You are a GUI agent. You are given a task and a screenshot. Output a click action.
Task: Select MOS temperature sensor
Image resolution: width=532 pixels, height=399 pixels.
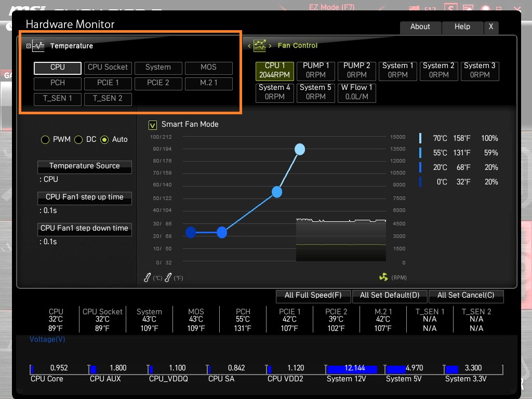[x=209, y=68]
